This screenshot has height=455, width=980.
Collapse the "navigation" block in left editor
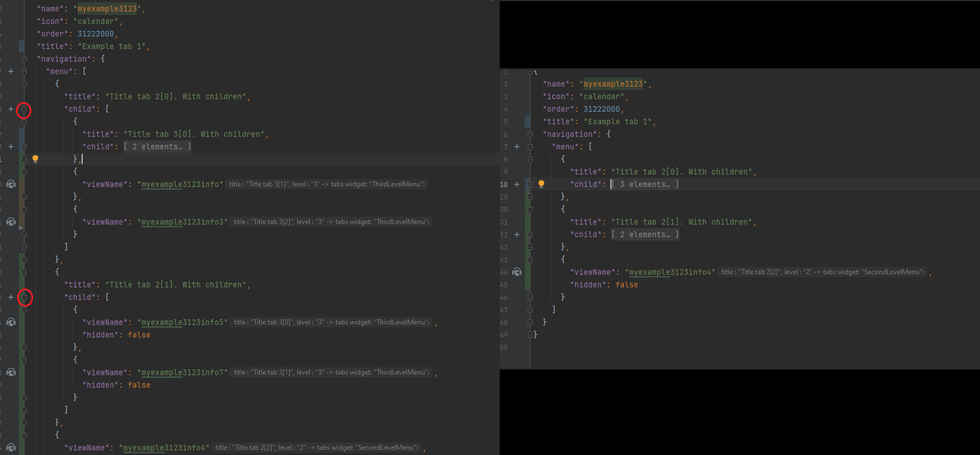click(x=24, y=59)
